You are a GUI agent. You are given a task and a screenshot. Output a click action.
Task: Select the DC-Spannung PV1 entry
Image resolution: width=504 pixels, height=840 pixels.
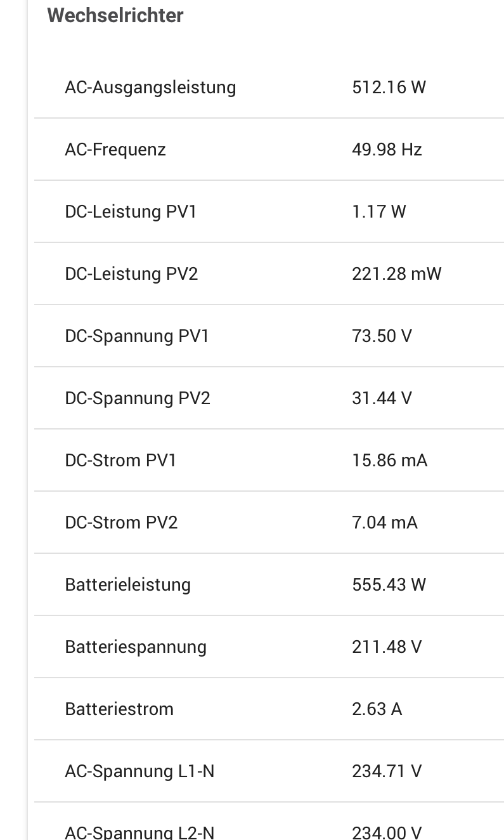(269, 336)
